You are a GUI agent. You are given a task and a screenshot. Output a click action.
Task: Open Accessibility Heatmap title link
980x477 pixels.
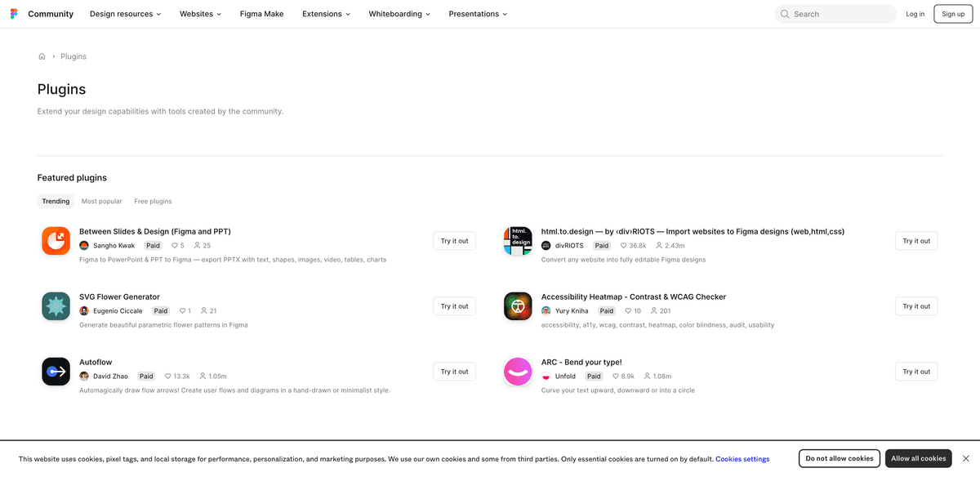tap(634, 297)
